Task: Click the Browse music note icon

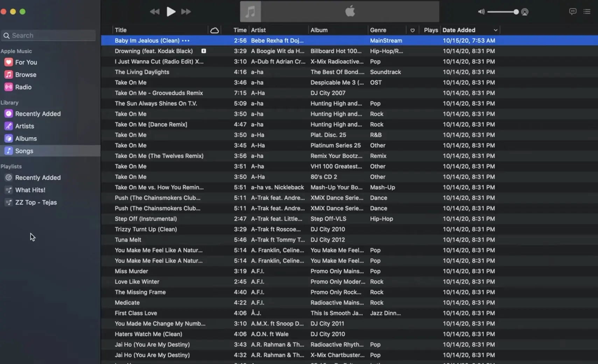Action: [x=8, y=75]
